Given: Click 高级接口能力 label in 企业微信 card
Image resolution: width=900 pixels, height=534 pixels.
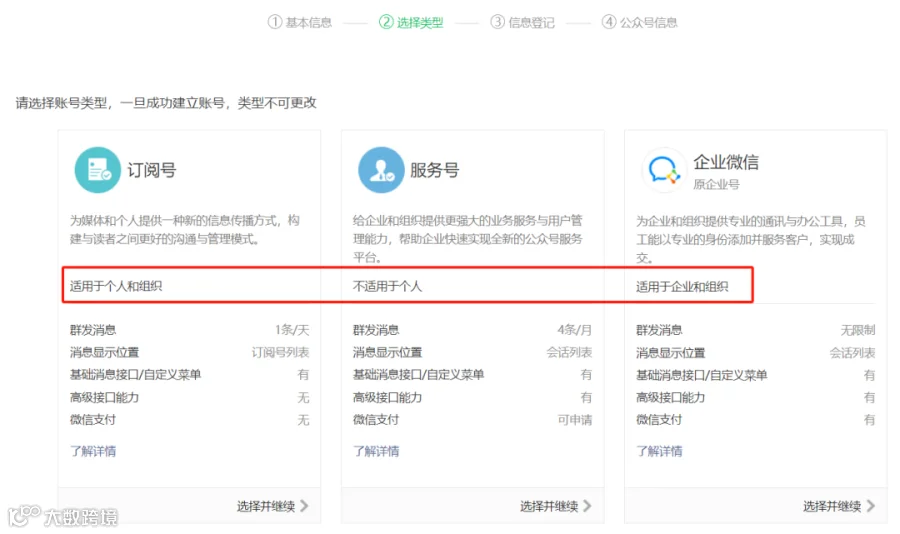Looking at the screenshot, I should [670, 397].
